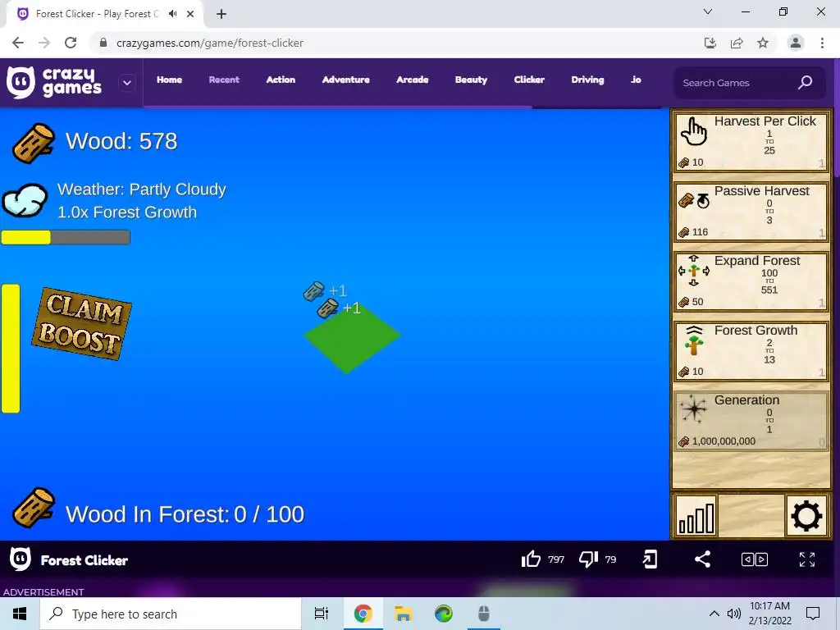Expand the CrazyGames logo dropdown arrow
This screenshot has width=840, height=630.
127,83
